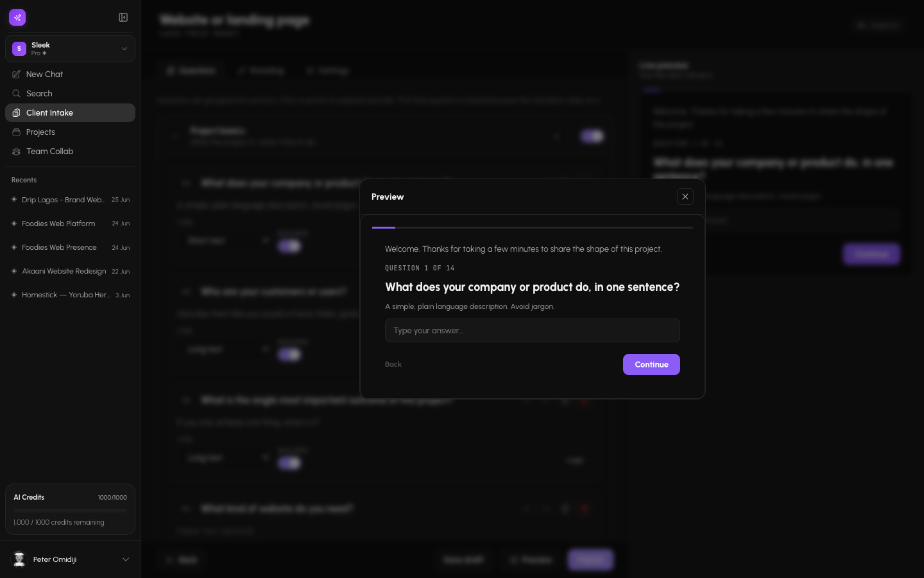Image resolution: width=924 pixels, height=578 pixels.
Task: Click the Sleek app logo icon
Action: point(17,17)
